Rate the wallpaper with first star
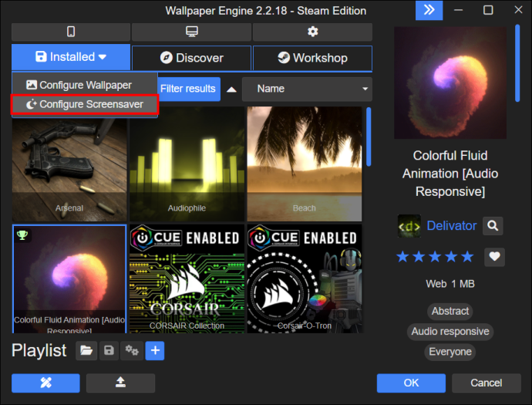The width and height of the screenshot is (532, 405). click(402, 257)
